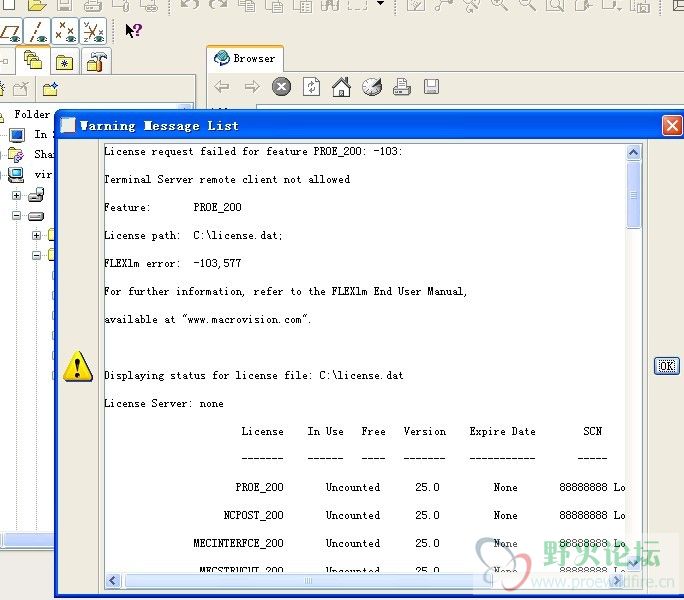684x600 pixels.
Task: Click the horizontal scroll-left arrow in warning list
Action: click(x=113, y=581)
